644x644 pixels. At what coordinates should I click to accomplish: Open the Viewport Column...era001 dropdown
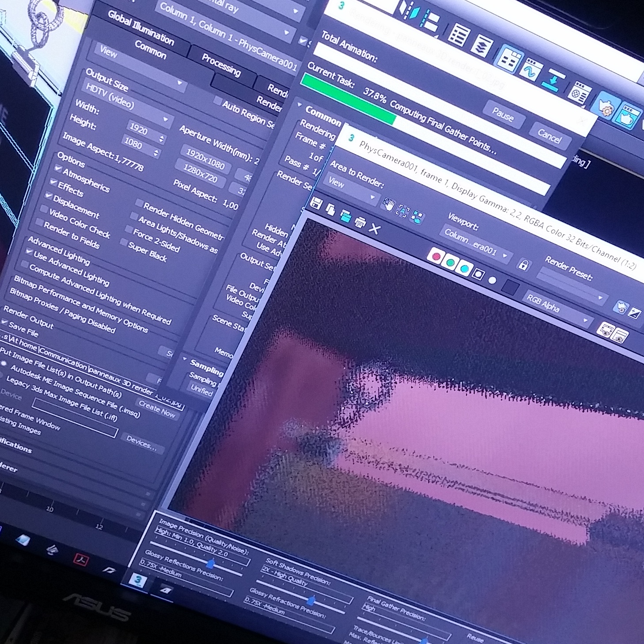475,244
